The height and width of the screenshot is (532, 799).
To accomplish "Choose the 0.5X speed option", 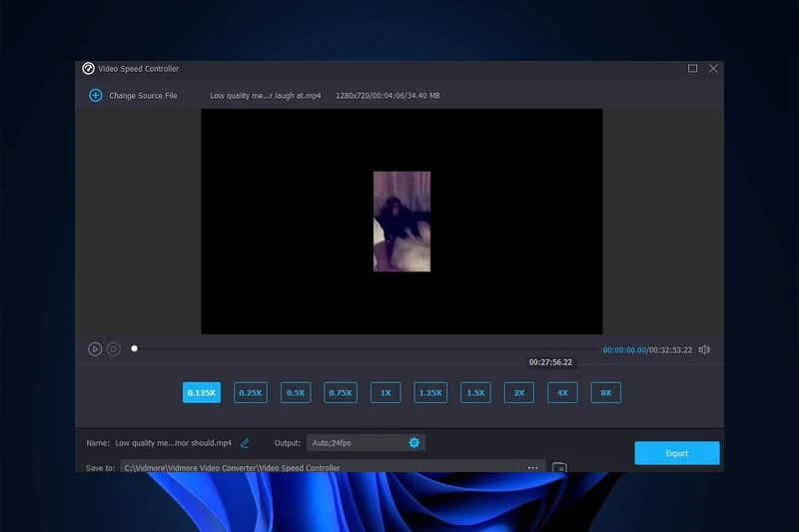I will tap(296, 392).
